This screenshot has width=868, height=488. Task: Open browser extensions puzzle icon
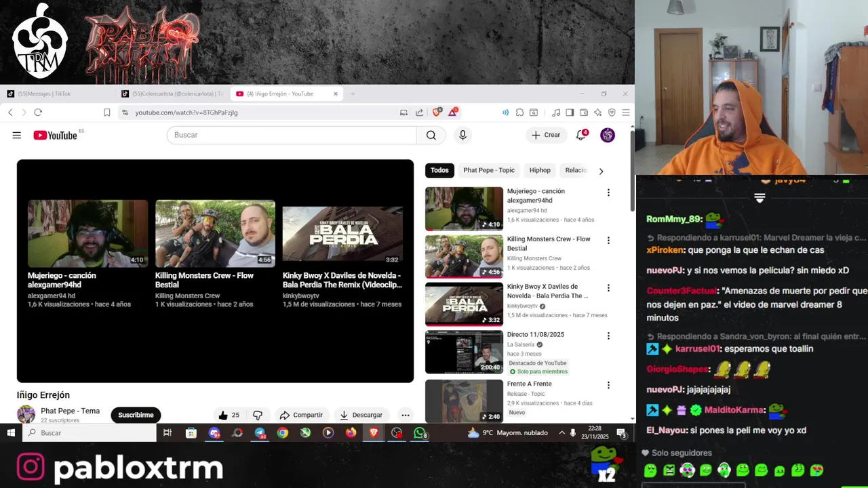519,113
